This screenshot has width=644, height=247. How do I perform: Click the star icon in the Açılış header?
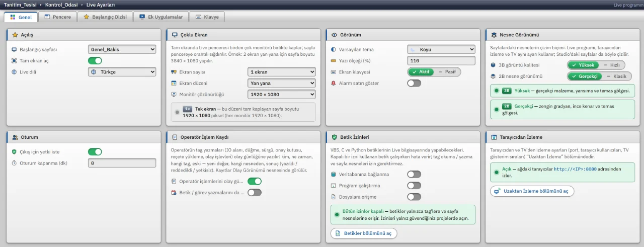click(x=15, y=35)
